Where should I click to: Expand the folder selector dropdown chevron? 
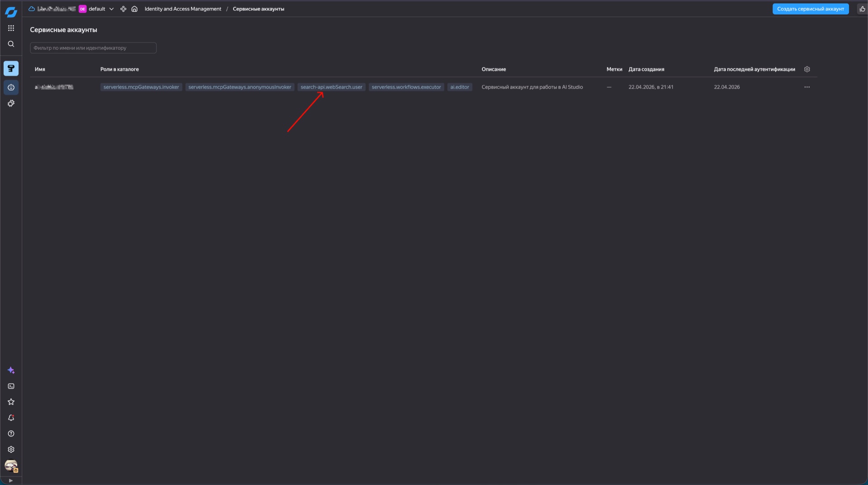tap(111, 9)
